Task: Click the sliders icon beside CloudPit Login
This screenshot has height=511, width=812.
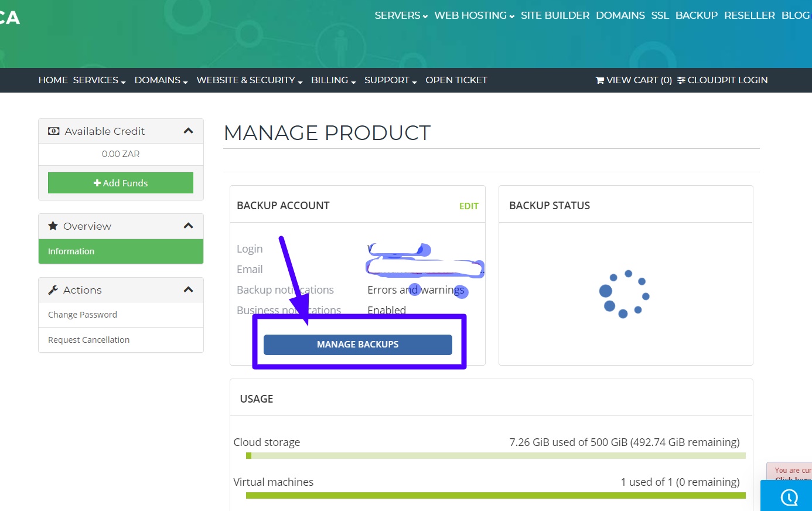Action: coord(681,80)
